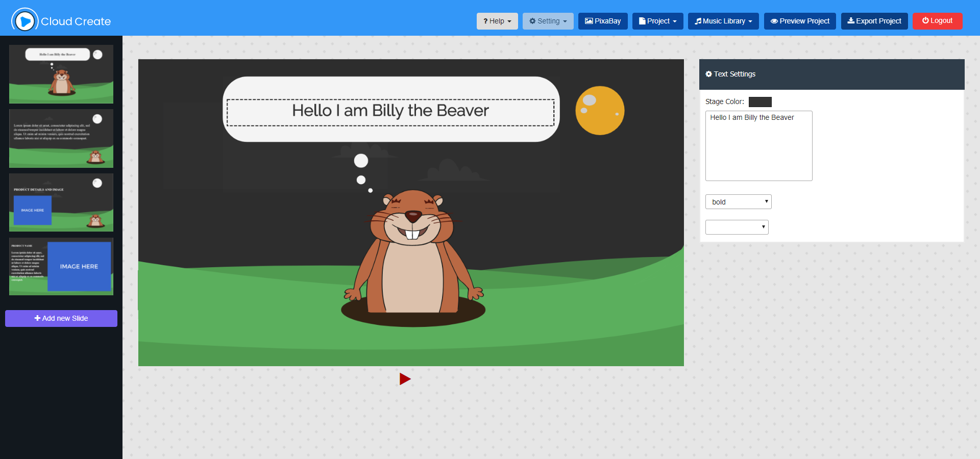Open the Setting dropdown menu

pos(548,21)
